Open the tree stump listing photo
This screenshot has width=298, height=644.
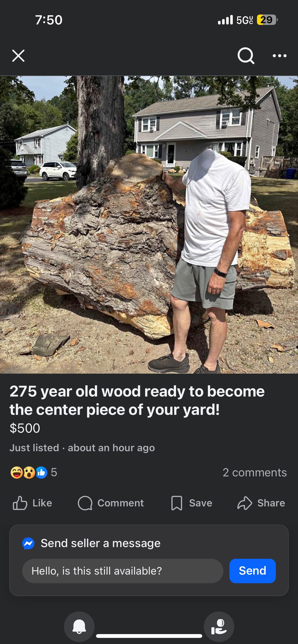click(x=149, y=225)
